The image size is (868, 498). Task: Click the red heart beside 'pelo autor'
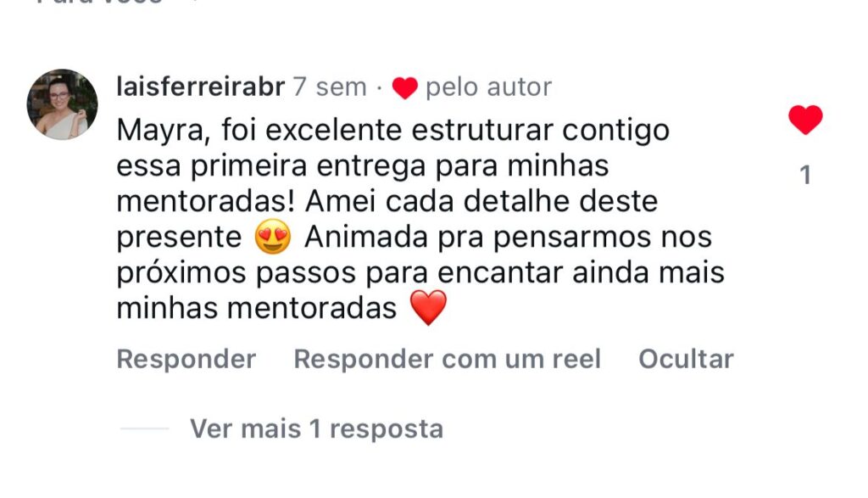coord(405,87)
